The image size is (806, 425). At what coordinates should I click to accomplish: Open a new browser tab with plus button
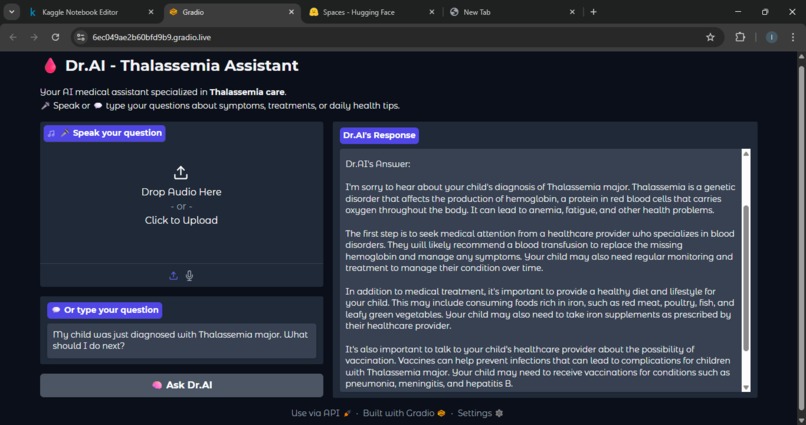point(594,12)
